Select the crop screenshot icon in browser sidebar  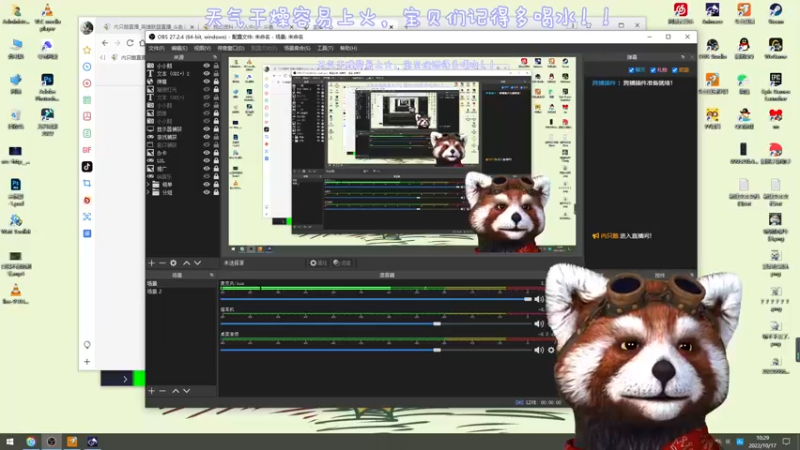coord(87,183)
